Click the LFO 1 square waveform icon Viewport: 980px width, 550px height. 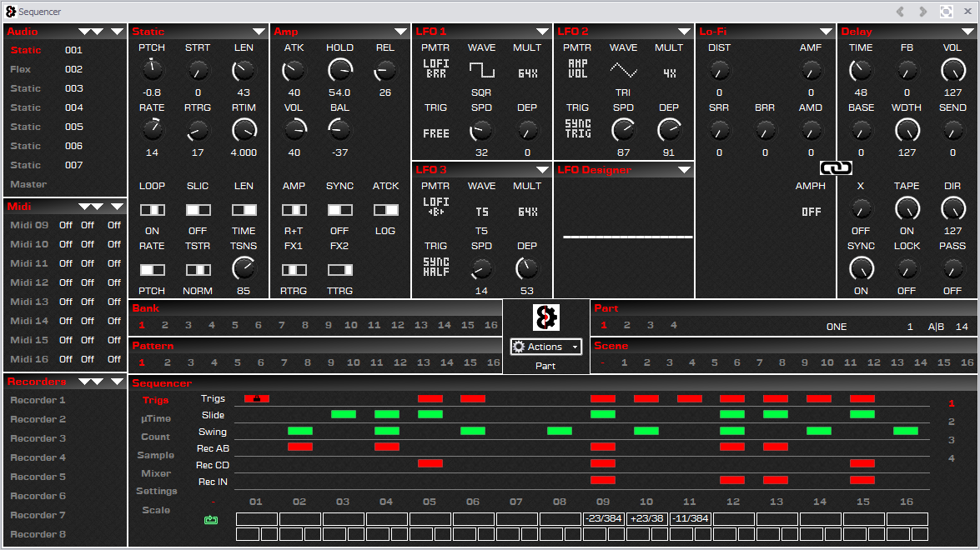481,70
